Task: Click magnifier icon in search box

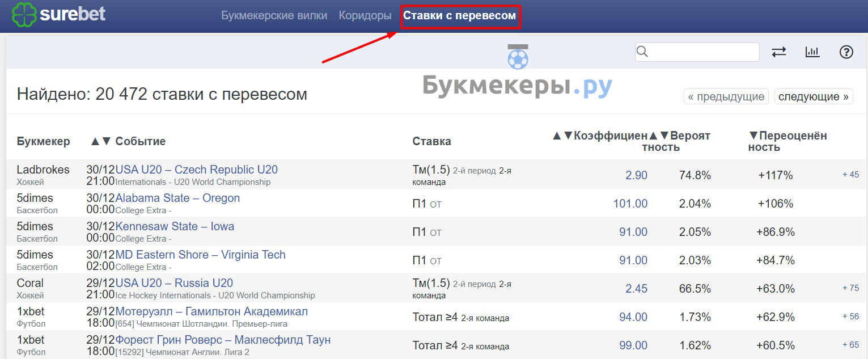Action: click(x=642, y=52)
